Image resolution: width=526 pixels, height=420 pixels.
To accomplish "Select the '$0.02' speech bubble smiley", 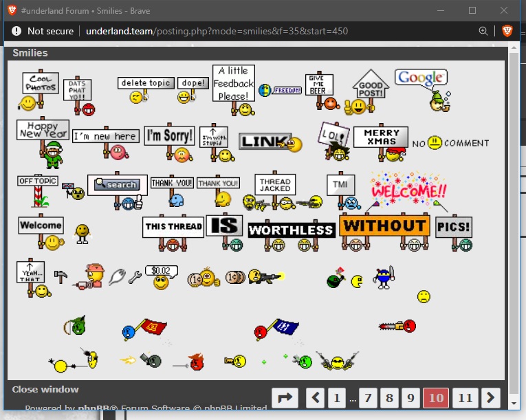I will (x=162, y=275).
